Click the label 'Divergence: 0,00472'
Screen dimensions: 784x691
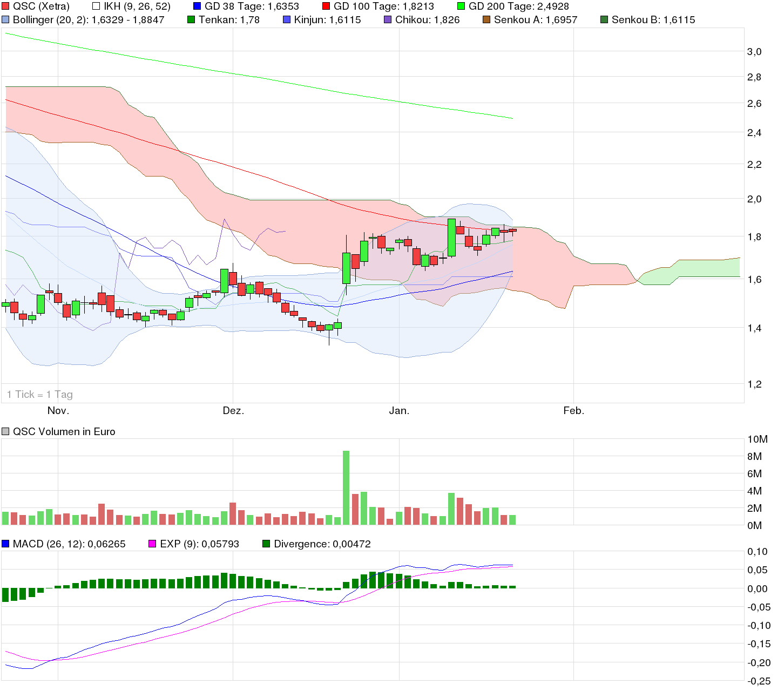tap(322, 544)
